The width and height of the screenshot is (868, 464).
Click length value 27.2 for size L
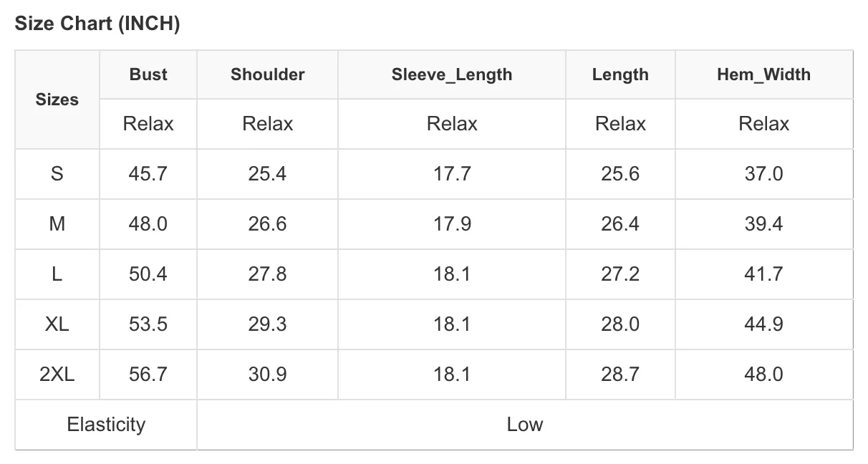coord(620,274)
